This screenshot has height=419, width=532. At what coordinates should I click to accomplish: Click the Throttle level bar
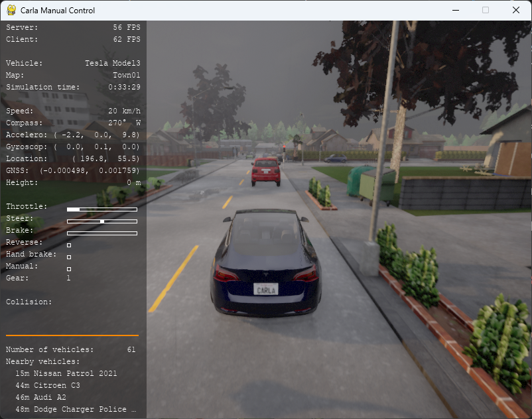click(x=101, y=209)
